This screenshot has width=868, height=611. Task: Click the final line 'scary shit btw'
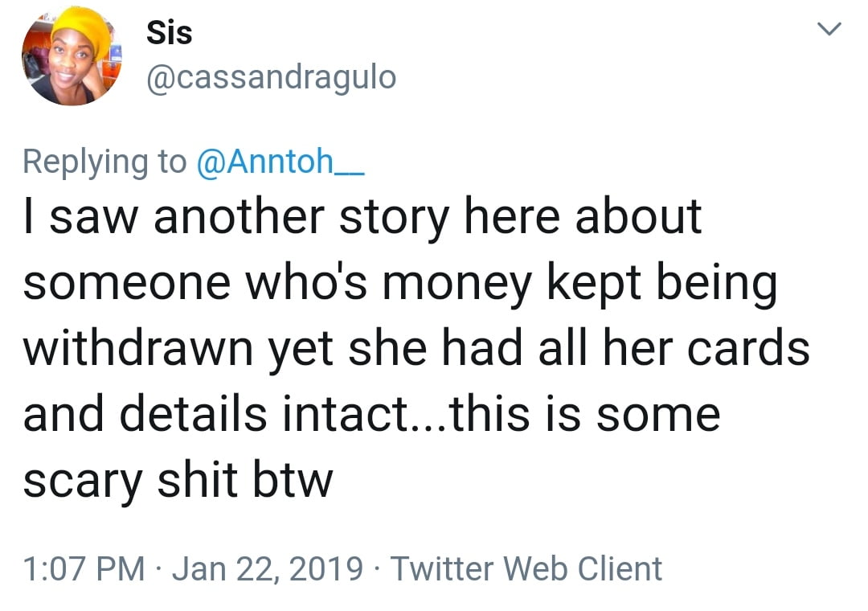tap(177, 481)
